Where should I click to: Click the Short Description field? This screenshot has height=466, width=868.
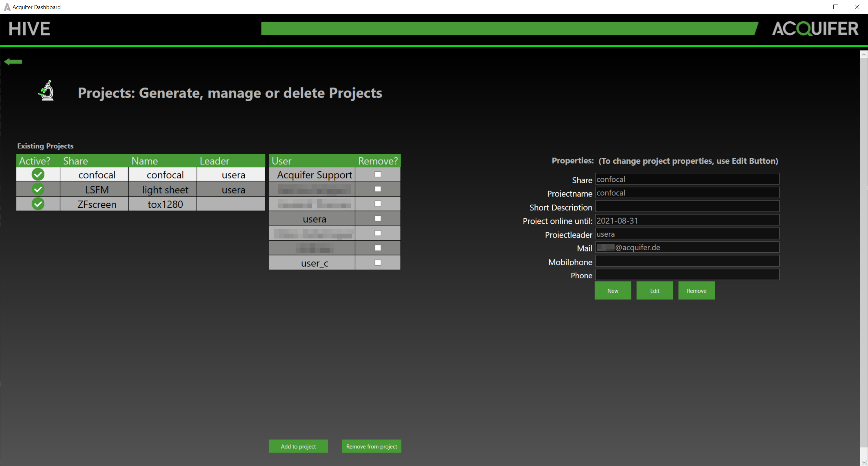pos(687,206)
